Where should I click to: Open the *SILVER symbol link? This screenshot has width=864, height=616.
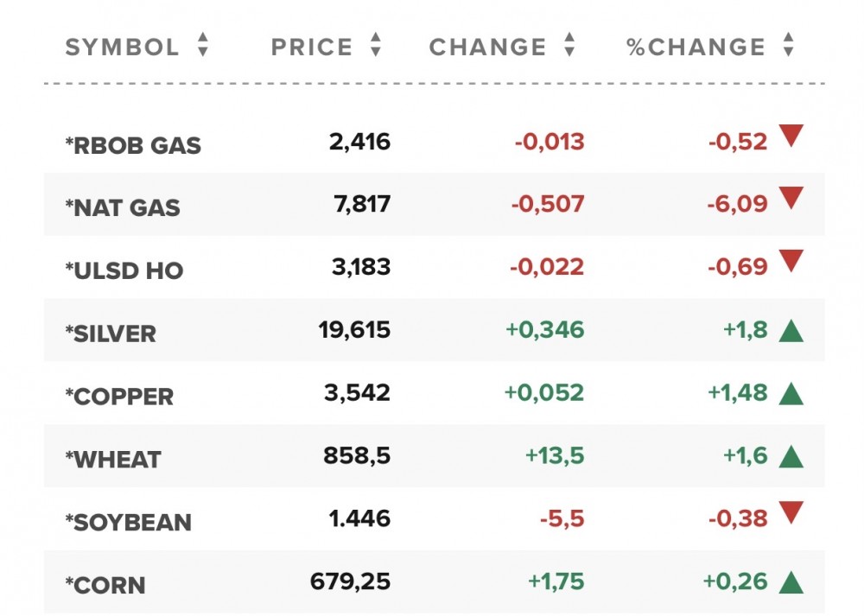pyautogui.click(x=111, y=334)
